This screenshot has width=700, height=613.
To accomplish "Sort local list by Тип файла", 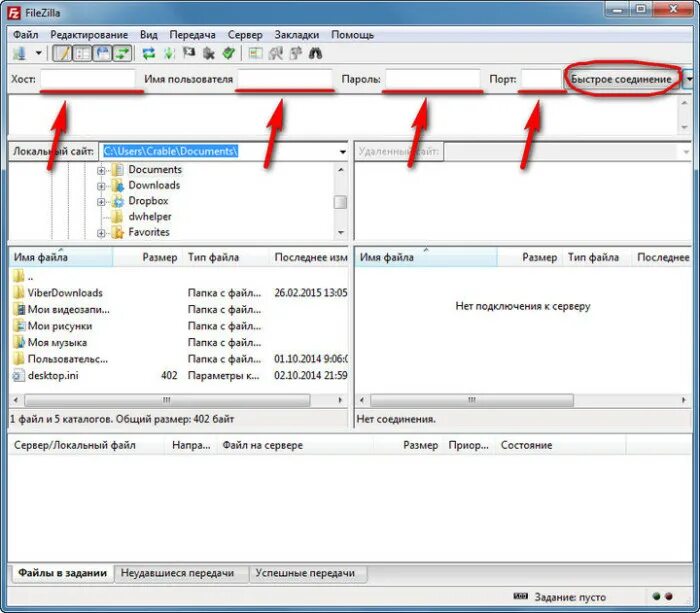I will 226,257.
